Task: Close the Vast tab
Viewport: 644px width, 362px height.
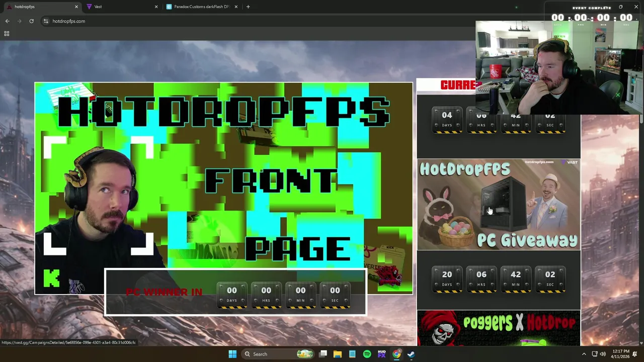Action: click(156, 7)
